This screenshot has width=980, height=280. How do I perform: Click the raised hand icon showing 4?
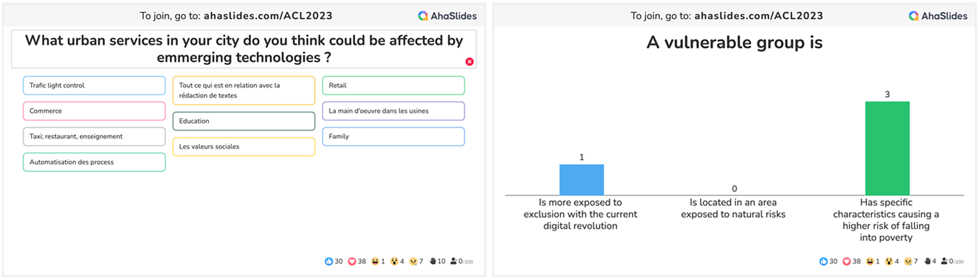tap(929, 261)
